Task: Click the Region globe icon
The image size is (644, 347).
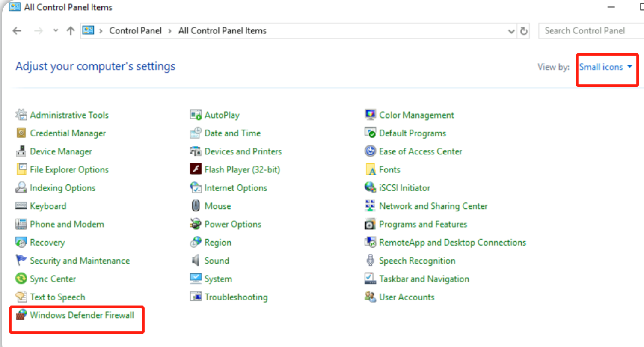Action: 196,242
